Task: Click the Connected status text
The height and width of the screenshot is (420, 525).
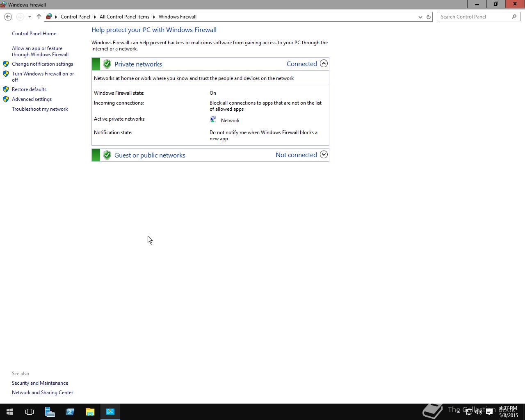Action: 302,64
